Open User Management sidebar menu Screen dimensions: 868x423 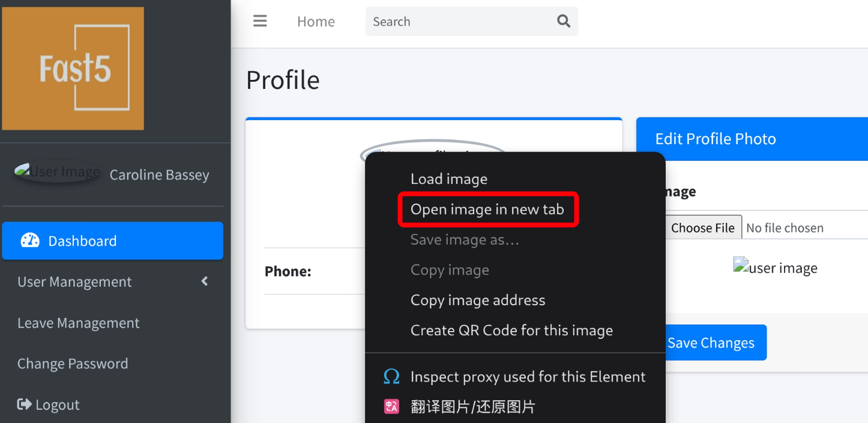74,282
